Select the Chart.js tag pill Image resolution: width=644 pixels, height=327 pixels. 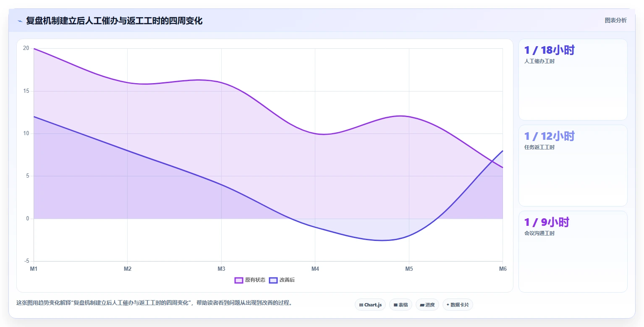370,305
